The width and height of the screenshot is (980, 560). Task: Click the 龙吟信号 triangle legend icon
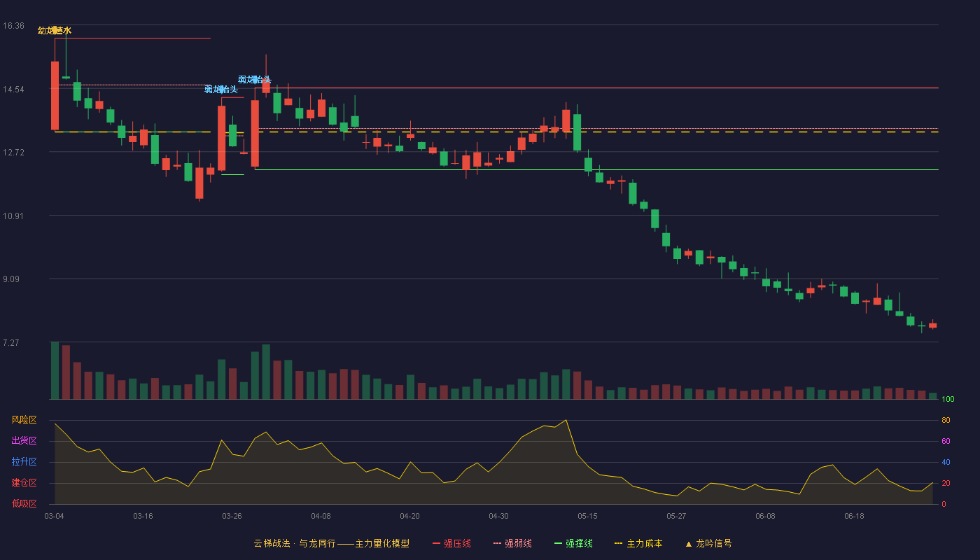pyautogui.click(x=689, y=543)
